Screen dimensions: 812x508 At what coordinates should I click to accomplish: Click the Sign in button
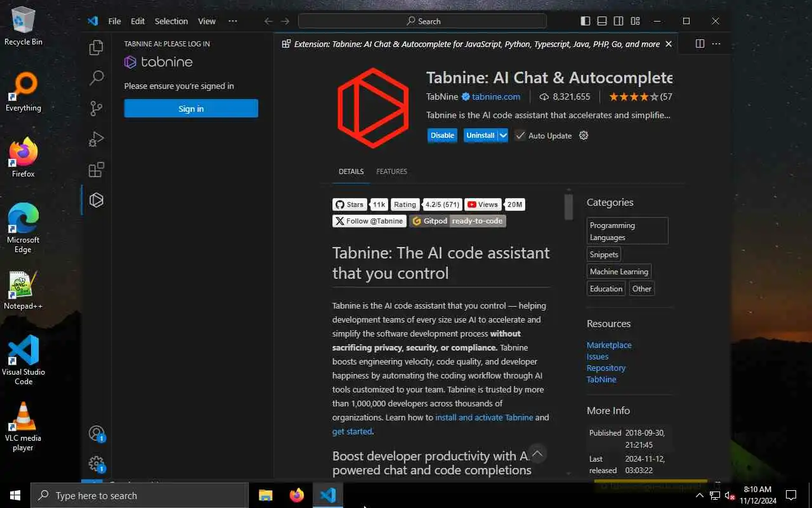click(191, 109)
